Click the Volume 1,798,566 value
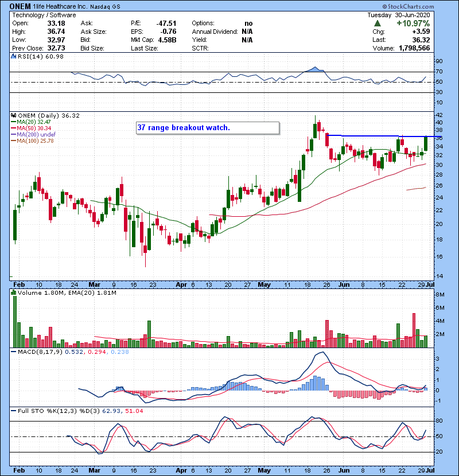The height and width of the screenshot is (476, 459). point(414,48)
